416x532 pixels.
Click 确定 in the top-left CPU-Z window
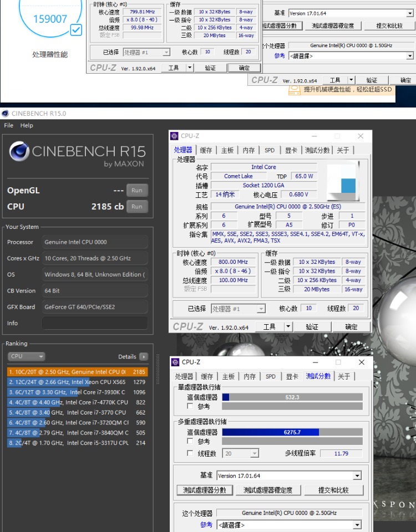244,68
